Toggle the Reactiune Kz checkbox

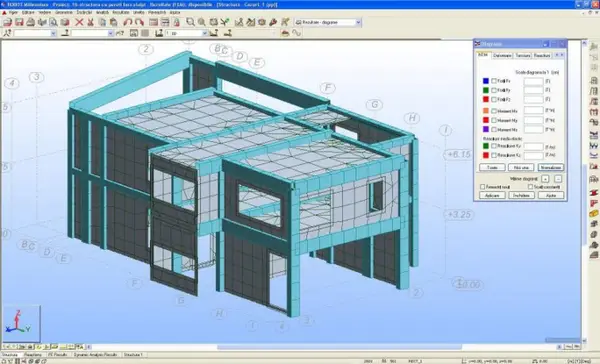click(494, 155)
